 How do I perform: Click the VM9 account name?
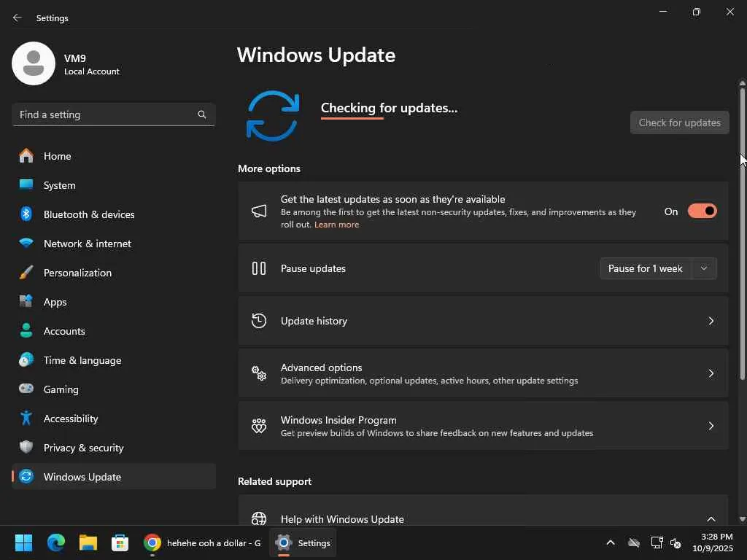[x=75, y=58]
